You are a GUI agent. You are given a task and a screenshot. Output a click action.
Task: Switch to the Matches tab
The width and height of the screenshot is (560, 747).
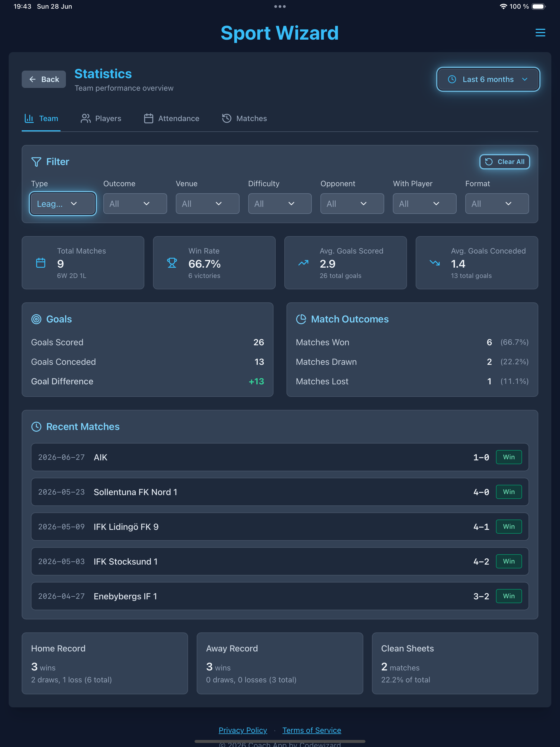(244, 119)
